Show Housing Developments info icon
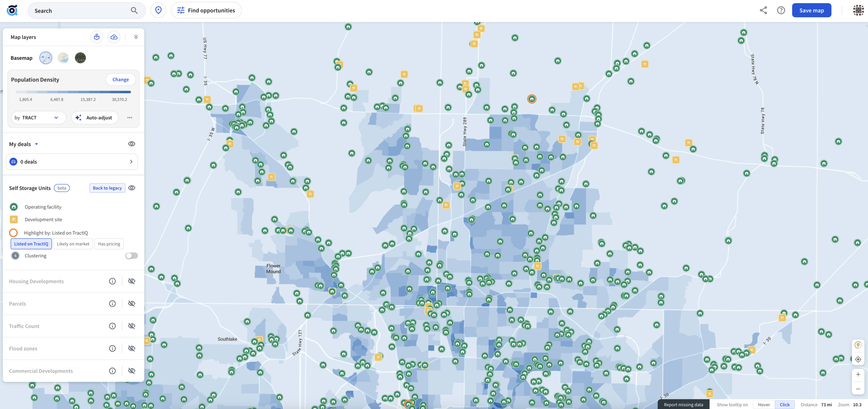 coord(113,281)
